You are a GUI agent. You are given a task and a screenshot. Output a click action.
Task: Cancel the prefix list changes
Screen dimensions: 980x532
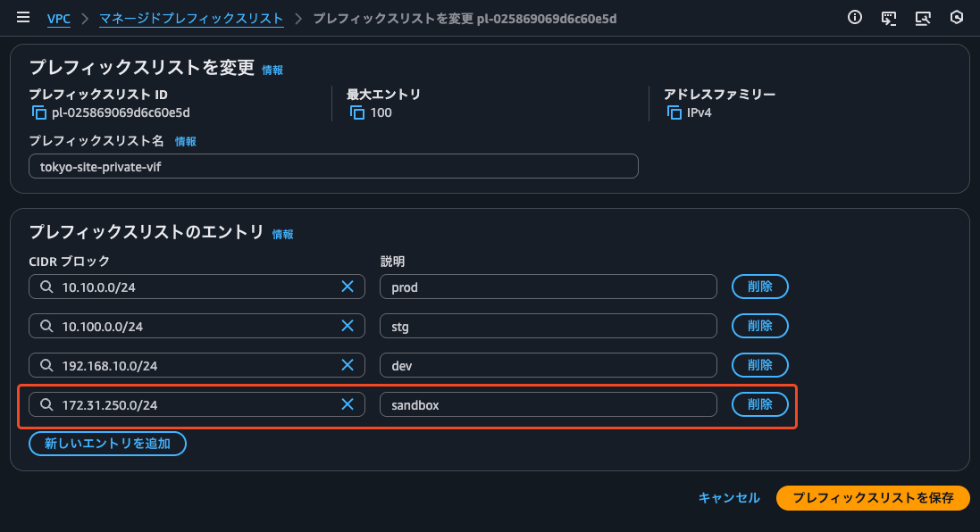[728, 498]
